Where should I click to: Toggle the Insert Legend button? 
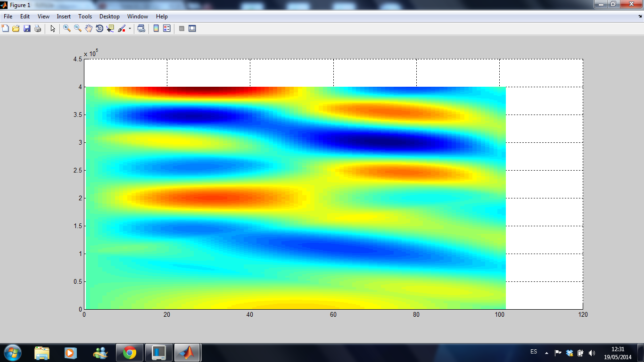[166, 29]
